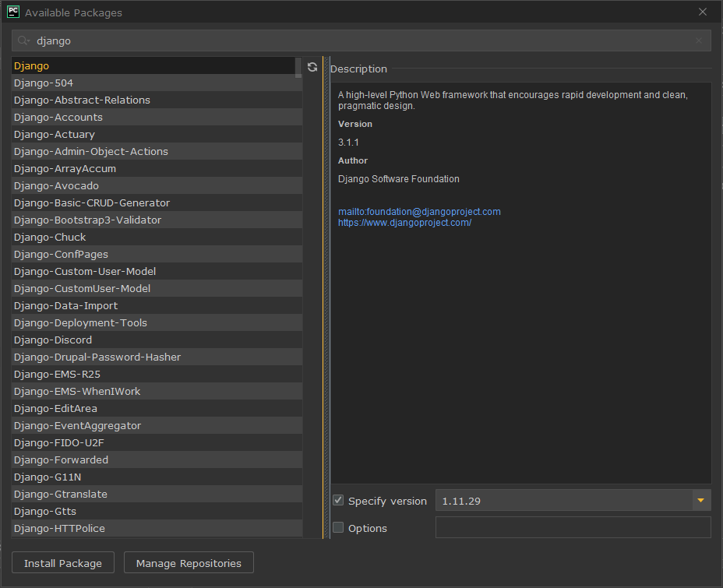Open the mailto foundation@djangoproject.com link
This screenshot has height=588, width=723.
click(x=419, y=212)
